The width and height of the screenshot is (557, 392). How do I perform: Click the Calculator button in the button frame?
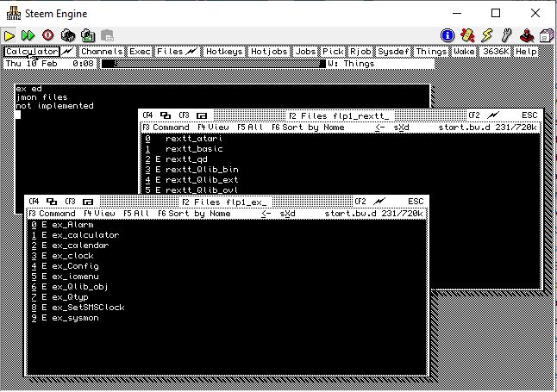pos(32,52)
